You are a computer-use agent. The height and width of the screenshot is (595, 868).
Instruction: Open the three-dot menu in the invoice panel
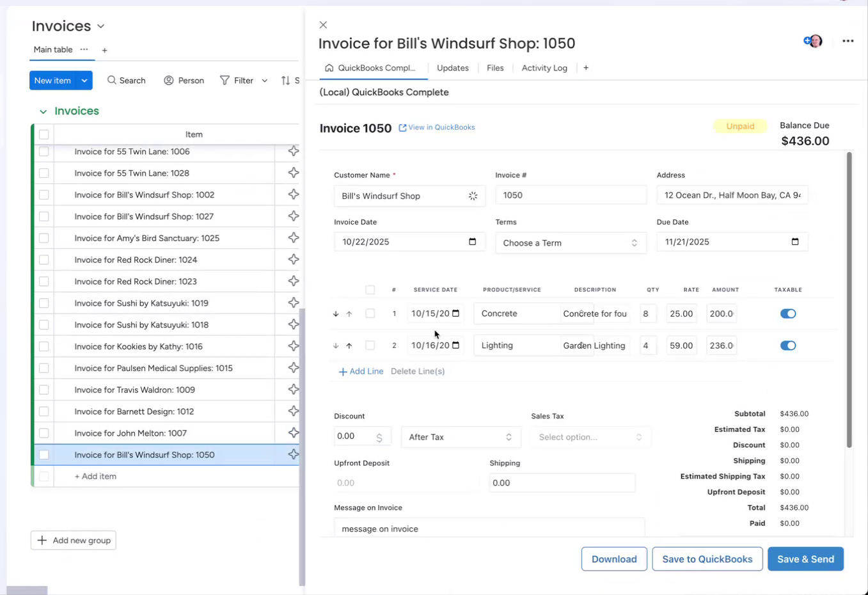point(848,41)
